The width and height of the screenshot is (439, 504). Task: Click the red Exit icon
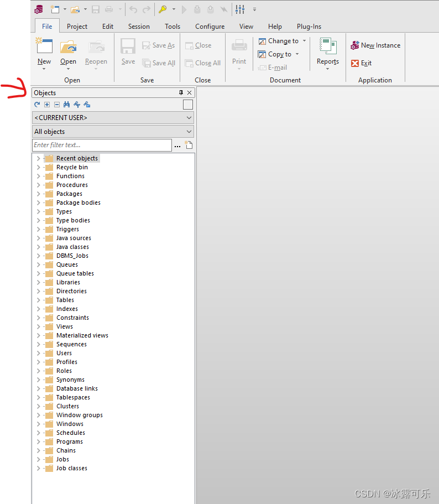tap(355, 63)
